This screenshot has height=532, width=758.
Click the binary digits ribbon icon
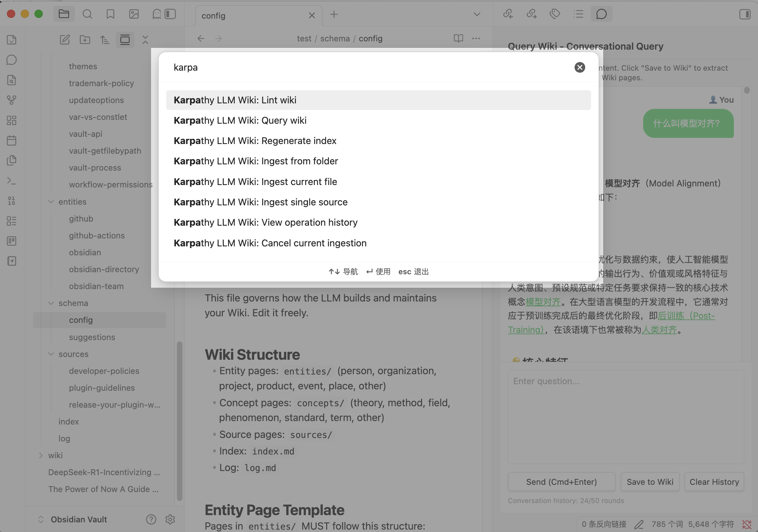[12, 201]
